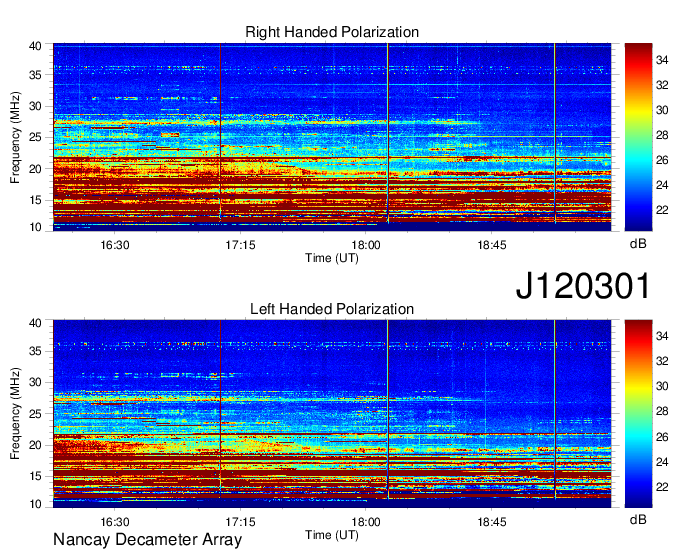Click the 18:45 tick label on the bottom plot
The image size is (680, 552).
click(x=492, y=522)
